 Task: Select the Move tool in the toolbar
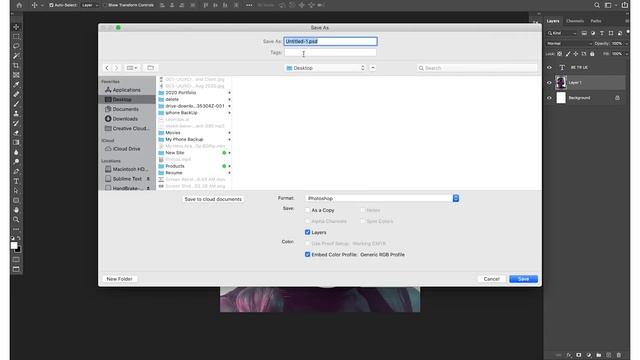point(16,27)
